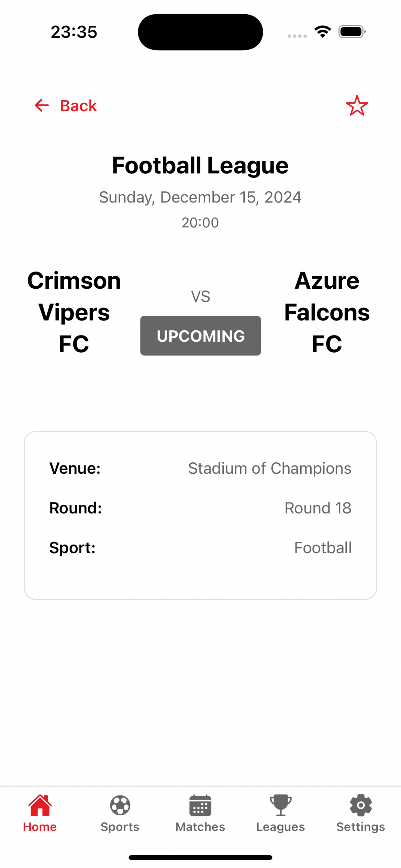Open the Settings gear icon

click(x=361, y=805)
